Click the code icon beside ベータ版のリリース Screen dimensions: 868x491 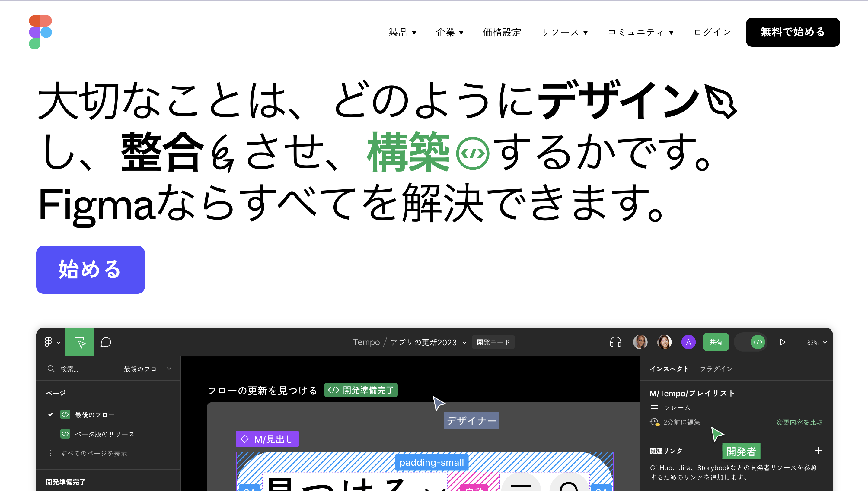65,434
